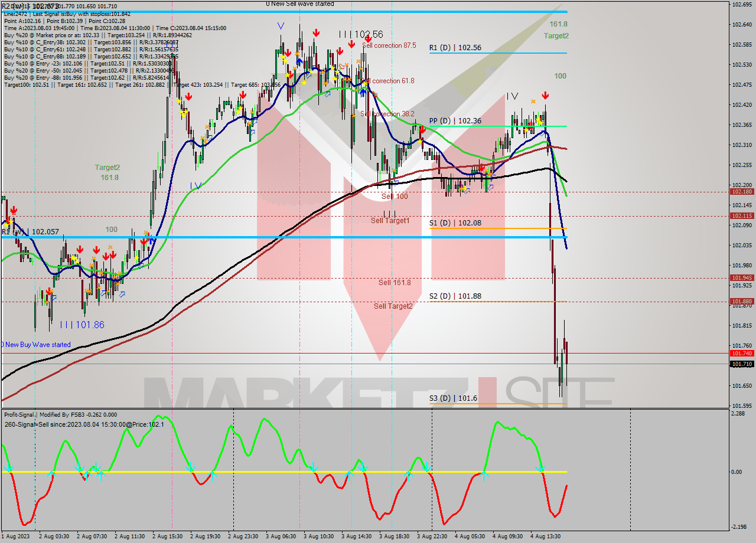Screen dimensions: 756x543
Task: Select the 102.115 price tag on axis
Action: coord(742,216)
